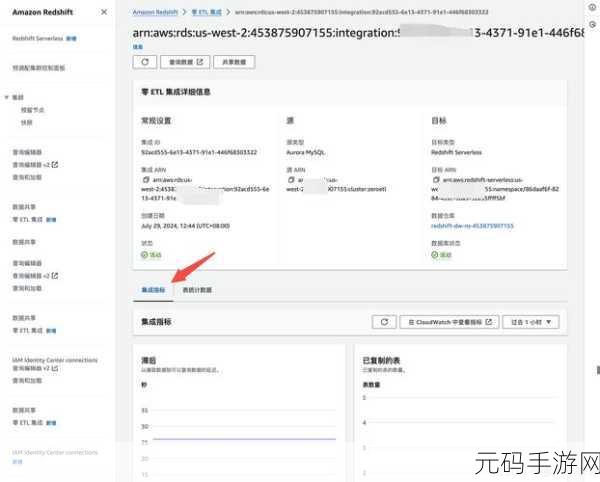Select the integration ID text 52acd555

point(199,152)
